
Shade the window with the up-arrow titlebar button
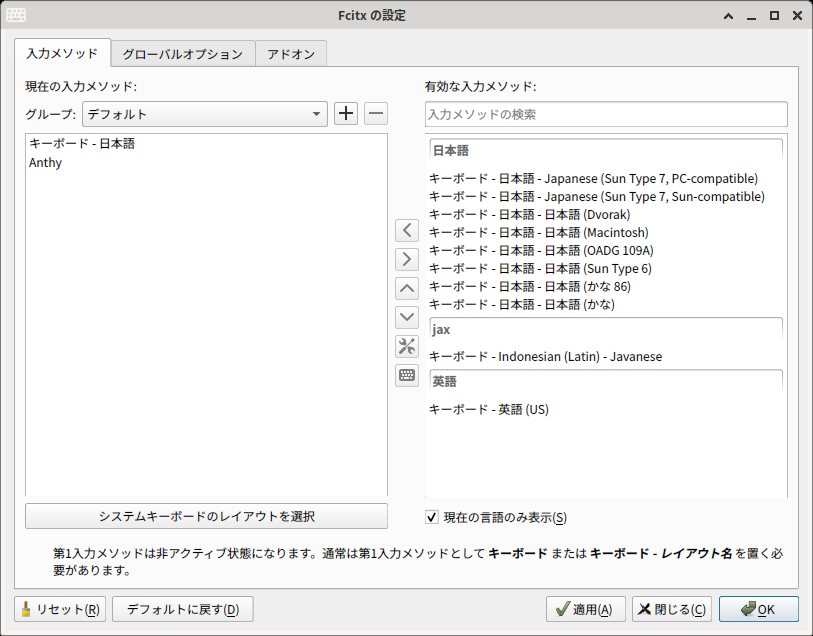point(728,16)
